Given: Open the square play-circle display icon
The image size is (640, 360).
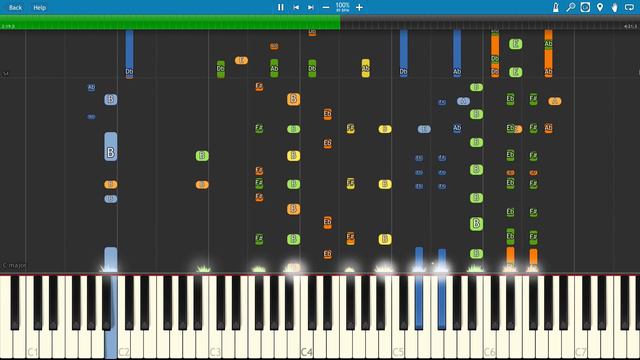Looking at the screenshot, I should point(585,7).
